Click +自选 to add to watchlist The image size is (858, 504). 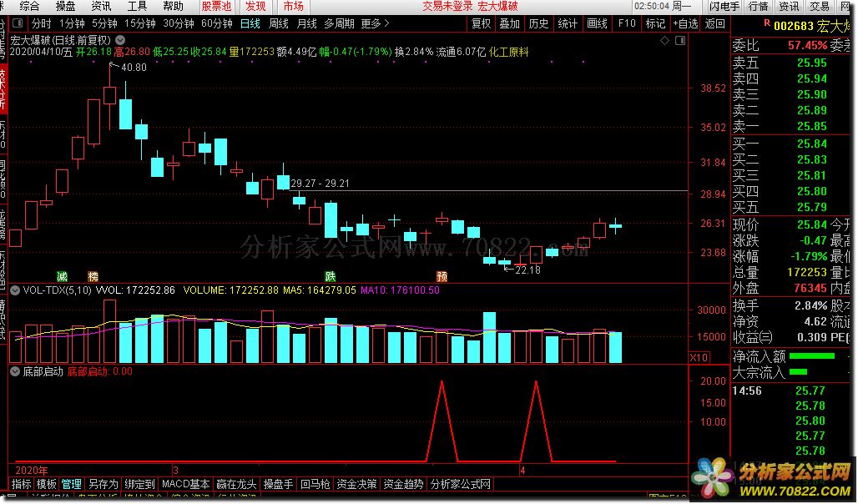685,23
